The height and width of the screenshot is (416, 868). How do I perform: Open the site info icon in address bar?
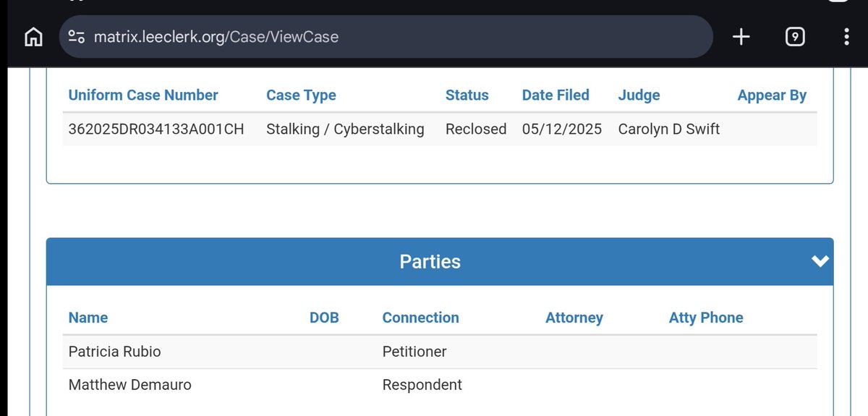[77, 37]
